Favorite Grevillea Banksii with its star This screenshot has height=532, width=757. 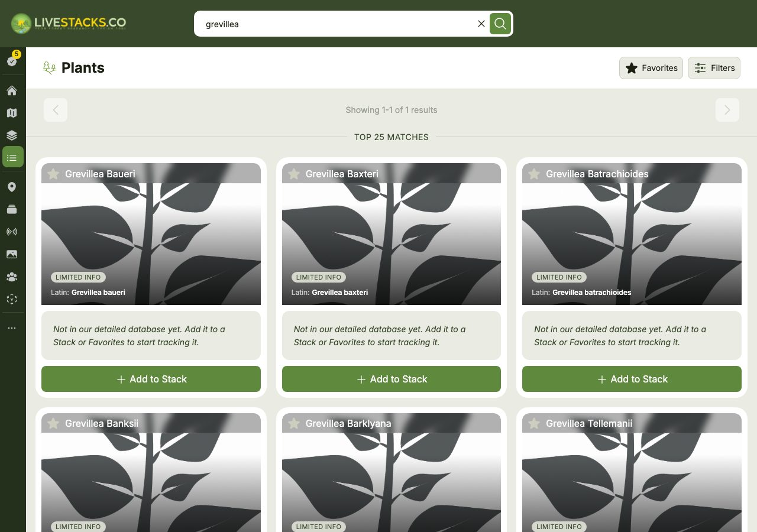(53, 423)
